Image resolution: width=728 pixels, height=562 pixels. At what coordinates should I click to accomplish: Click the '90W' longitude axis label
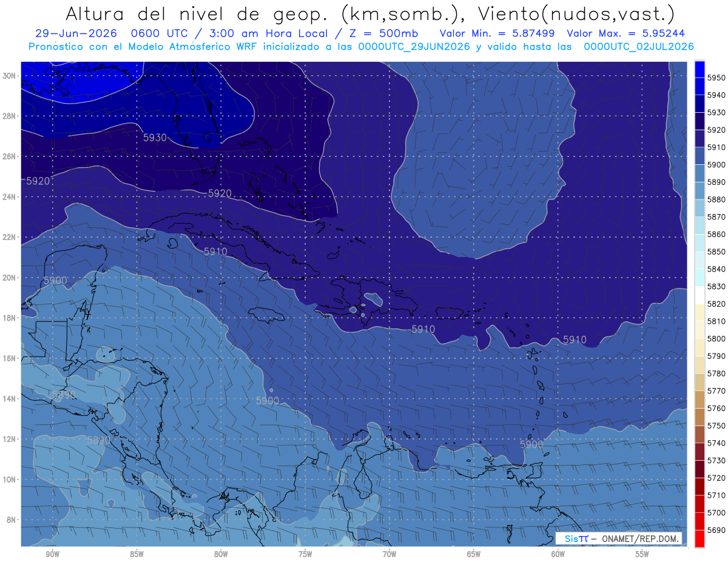[52, 554]
